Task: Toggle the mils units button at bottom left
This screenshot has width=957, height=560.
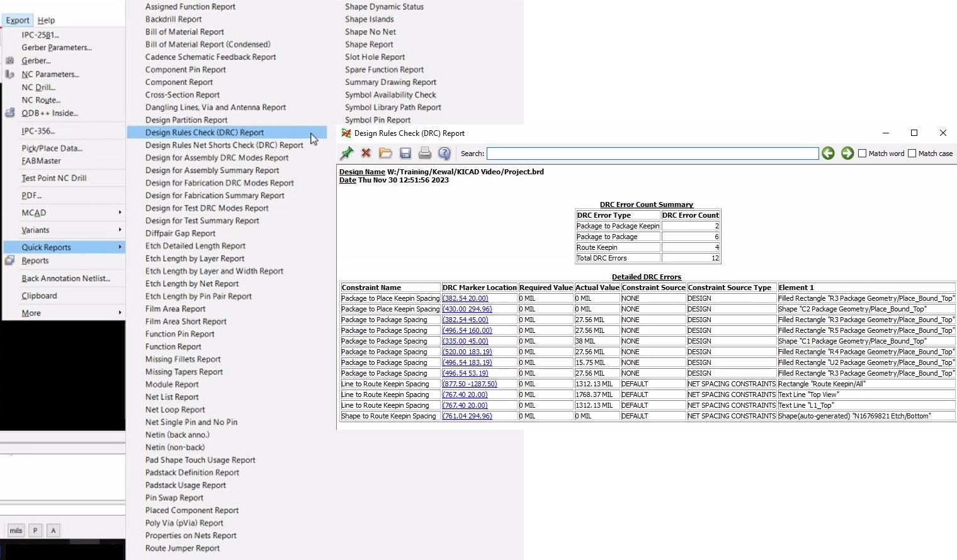Action: (x=16, y=530)
